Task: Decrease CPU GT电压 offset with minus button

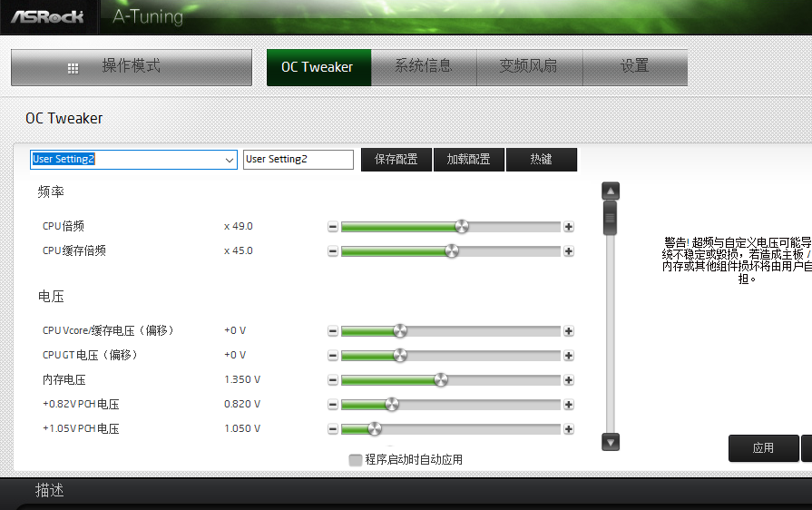Action: click(333, 355)
